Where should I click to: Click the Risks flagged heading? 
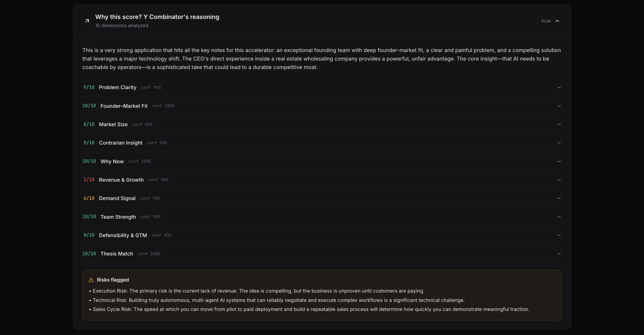pos(113,280)
